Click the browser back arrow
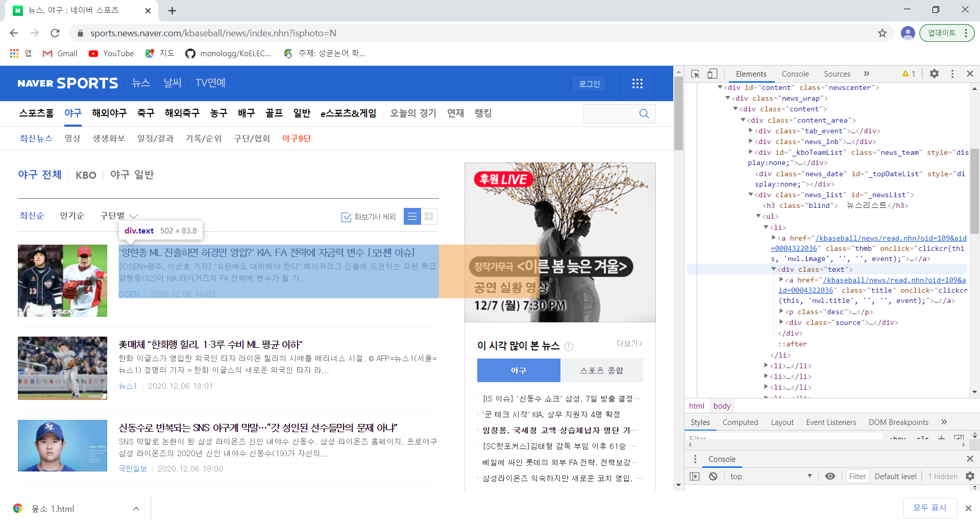 point(14,33)
